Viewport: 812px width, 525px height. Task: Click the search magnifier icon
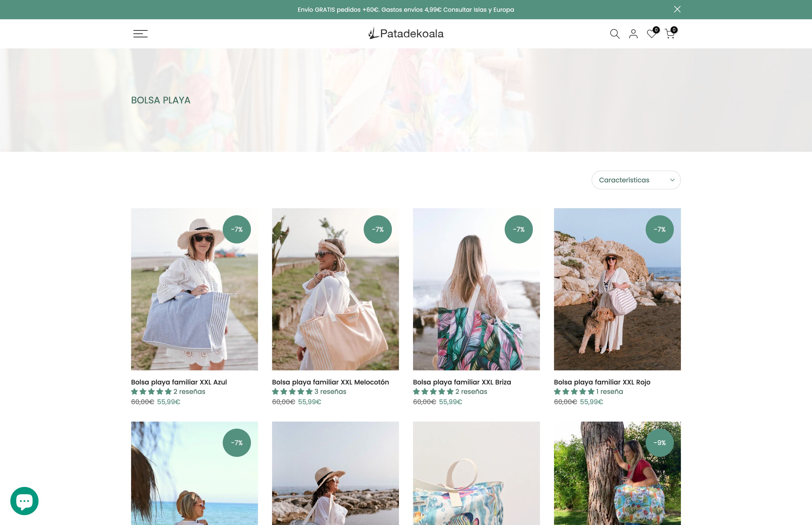click(x=615, y=34)
